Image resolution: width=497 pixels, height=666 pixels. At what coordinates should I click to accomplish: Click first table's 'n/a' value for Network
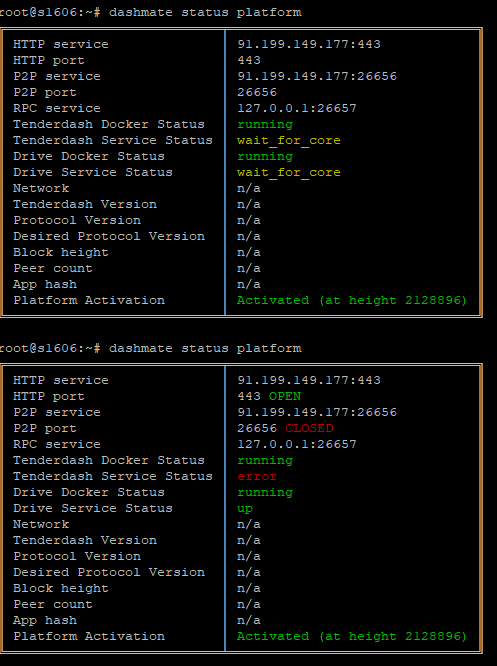coord(249,189)
